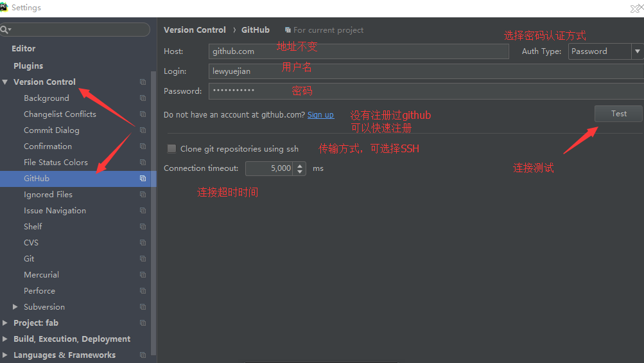Viewport: 644px width, 363px height.
Task: Click the project-level icon beside Perforce
Action: pos(143,290)
